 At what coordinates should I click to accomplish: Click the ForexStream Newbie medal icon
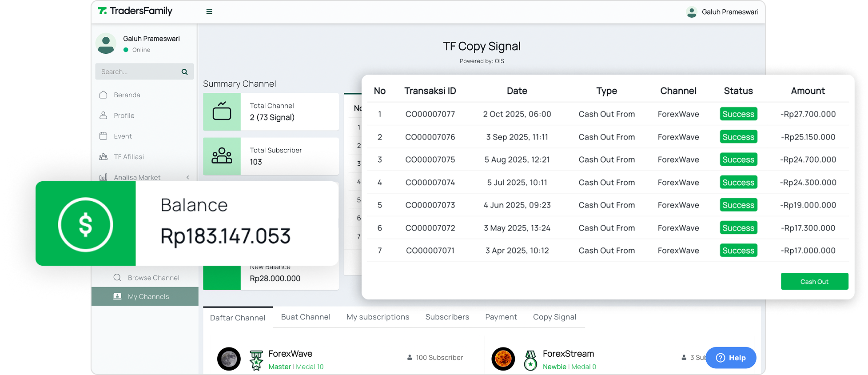pos(530,360)
